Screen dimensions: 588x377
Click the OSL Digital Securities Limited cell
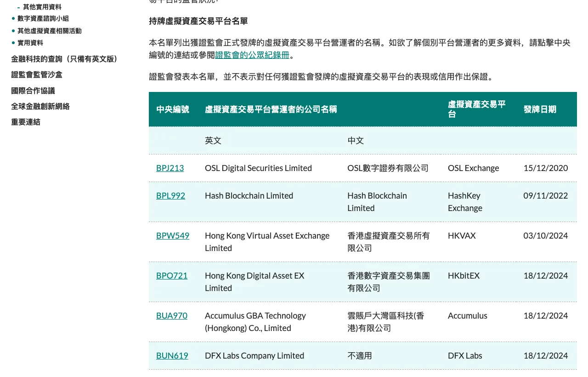click(x=258, y=168)
